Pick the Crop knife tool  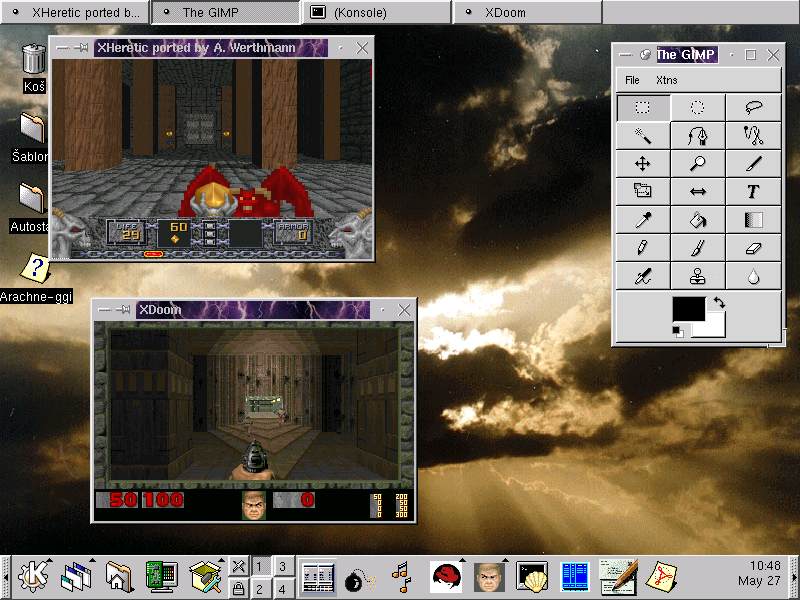pos(754,164)
